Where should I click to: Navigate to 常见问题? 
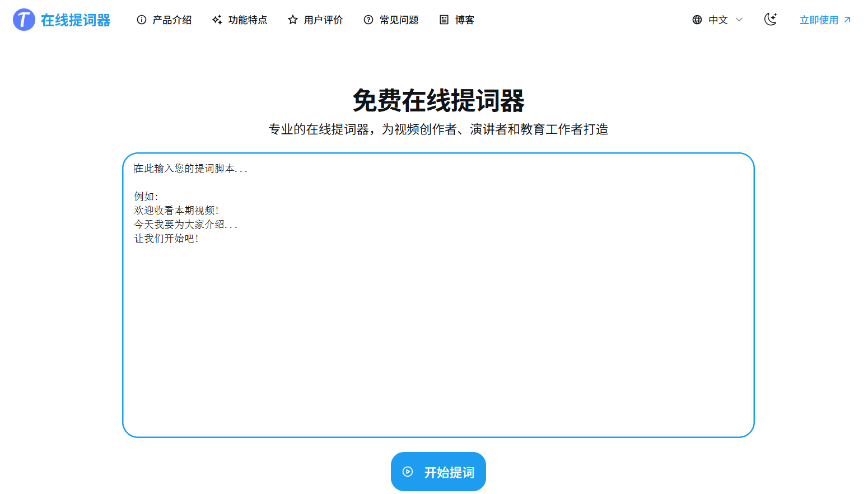click(399, 20)
